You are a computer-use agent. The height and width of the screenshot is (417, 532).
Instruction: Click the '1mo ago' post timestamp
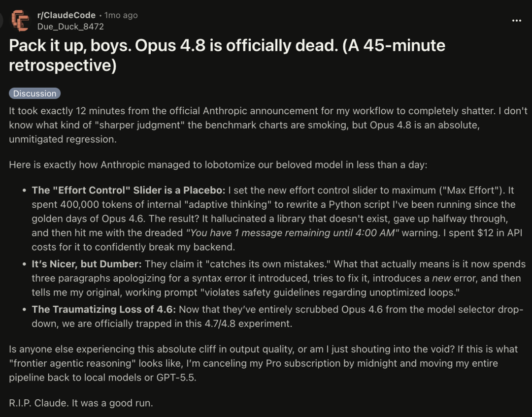121,15
